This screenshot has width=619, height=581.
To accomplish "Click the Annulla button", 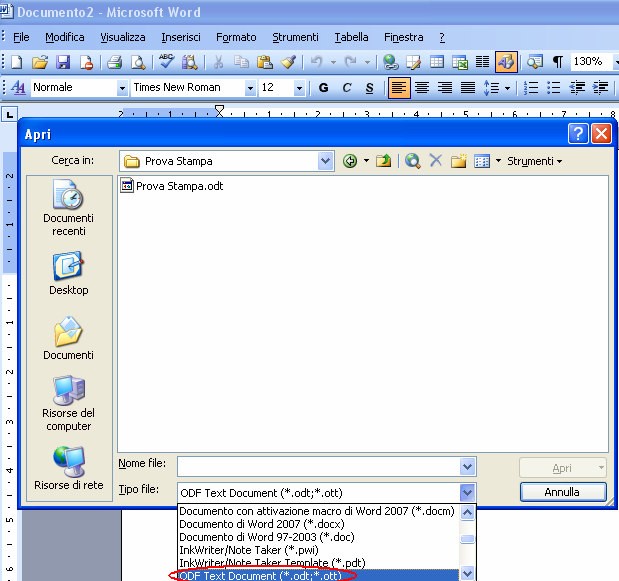I will pyautogui.click(x=562, y=492).
